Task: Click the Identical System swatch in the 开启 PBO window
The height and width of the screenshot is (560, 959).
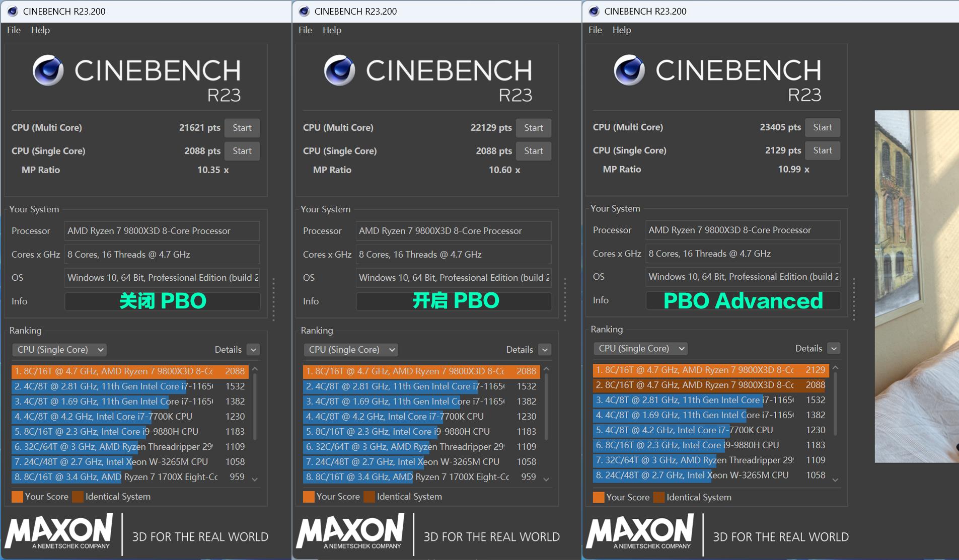Action: click(369, 497)
